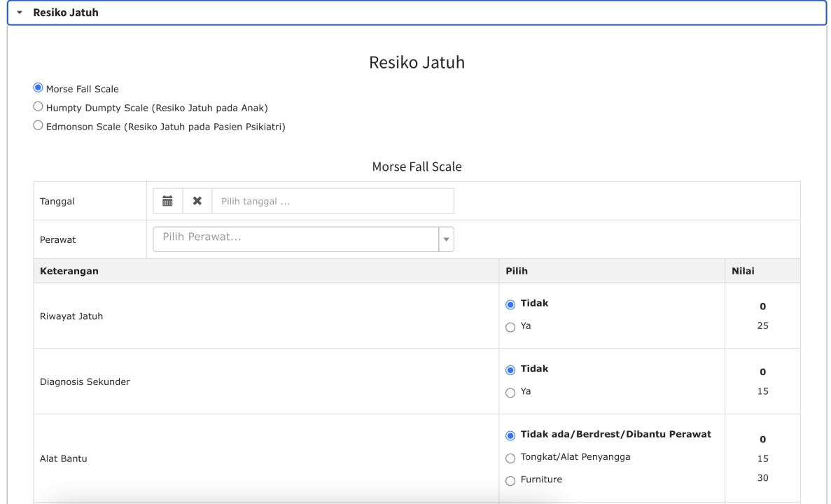Select Tidak for Riwayat Jatuh
831x504 pixels.
(510, 304)
